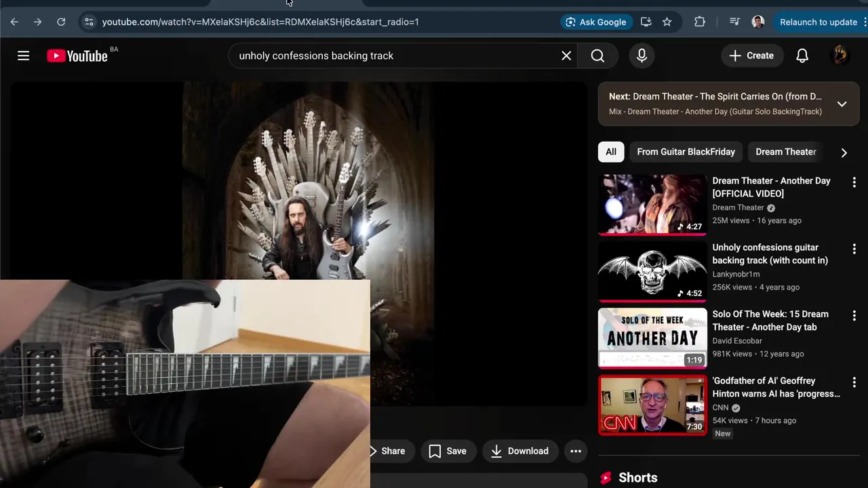Viewport: 868px width, 488px height.
Task: Open title 'Solo Of The Week: 15 Dream Theater'
Action: tap(770, 321)
